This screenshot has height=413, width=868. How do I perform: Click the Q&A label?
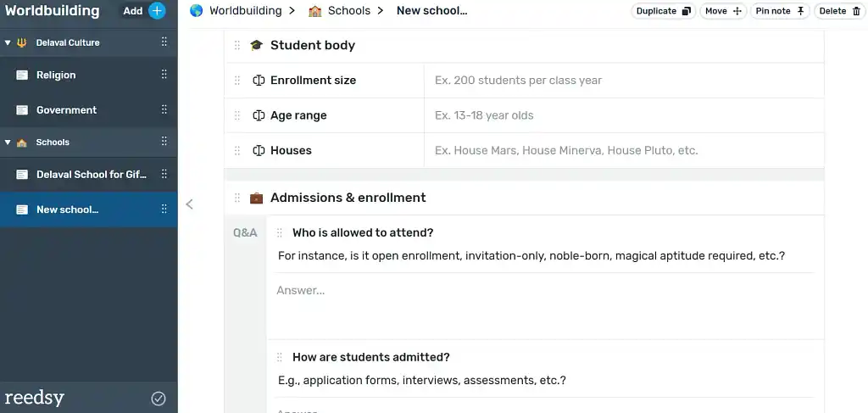tap(245, 232)
